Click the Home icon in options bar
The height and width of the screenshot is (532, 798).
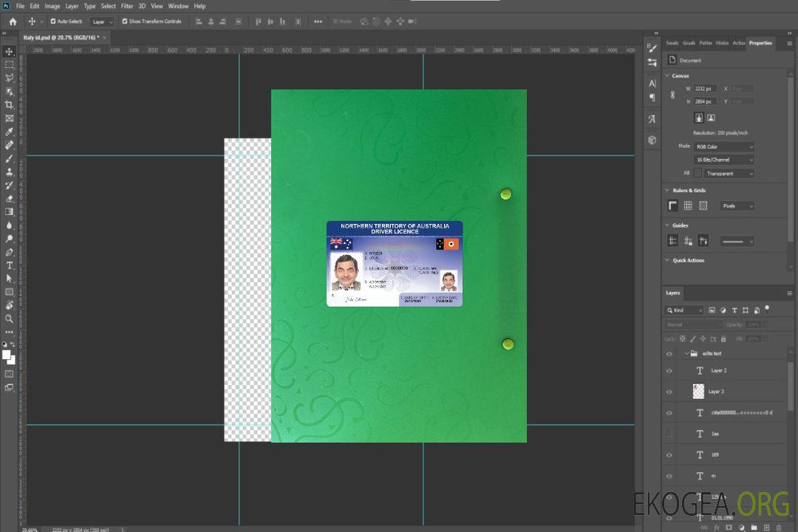click(13, 21)
